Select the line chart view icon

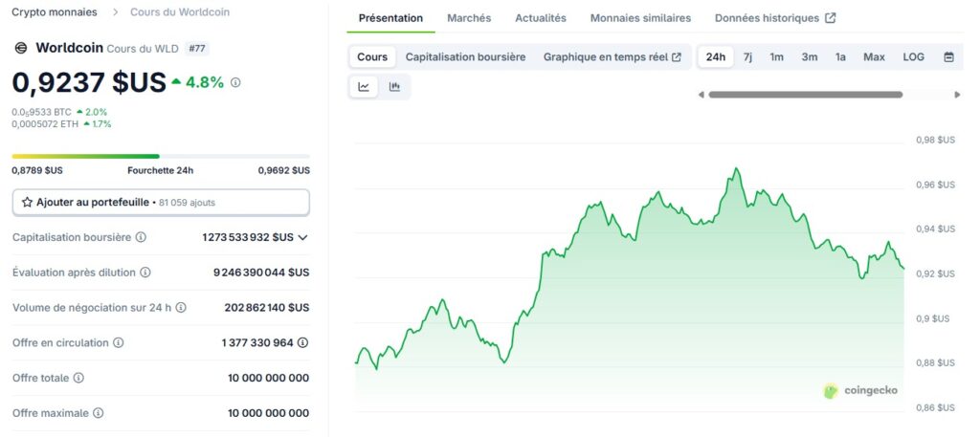pos(364,87)
